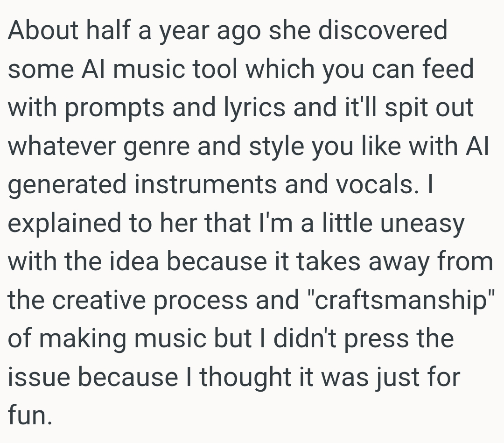Viewport: 504px width, 443px height.
Task: Click the word "uneasy"
Action: coord(422,224)
